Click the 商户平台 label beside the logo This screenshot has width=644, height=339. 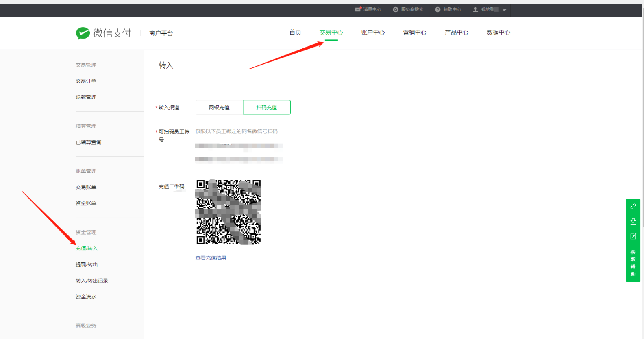pos(161,33)
